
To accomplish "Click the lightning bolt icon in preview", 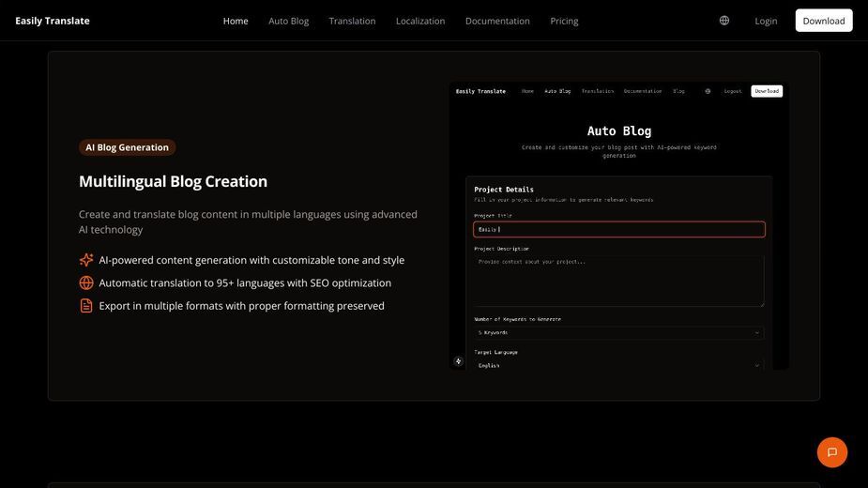I will (x=458, y=361).
